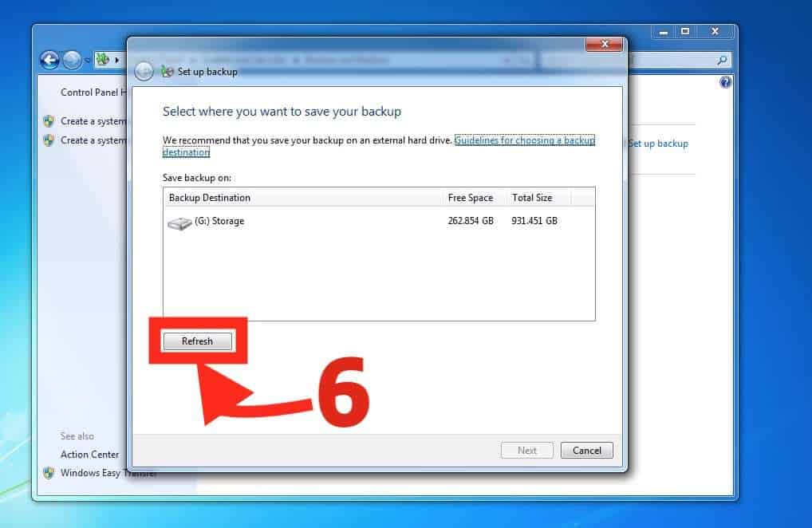Open the Control Panel Home link

tap(93, 93)
